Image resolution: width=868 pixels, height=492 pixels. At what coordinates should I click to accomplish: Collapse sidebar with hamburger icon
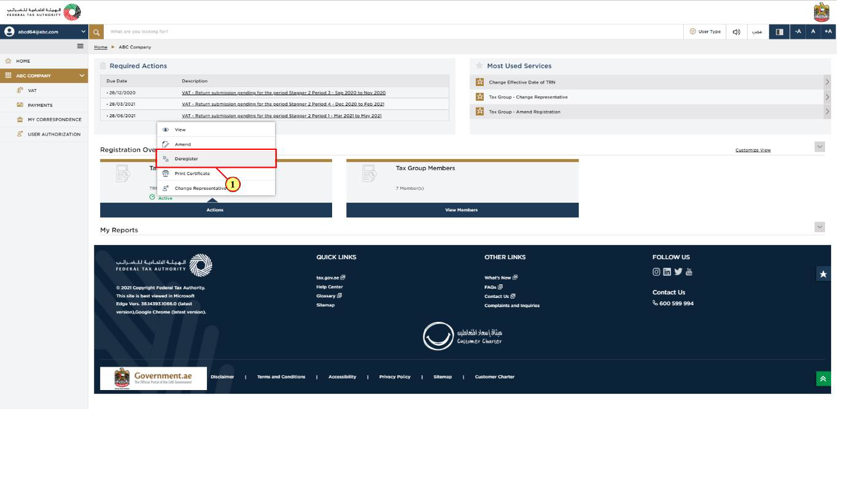point(80,46)
